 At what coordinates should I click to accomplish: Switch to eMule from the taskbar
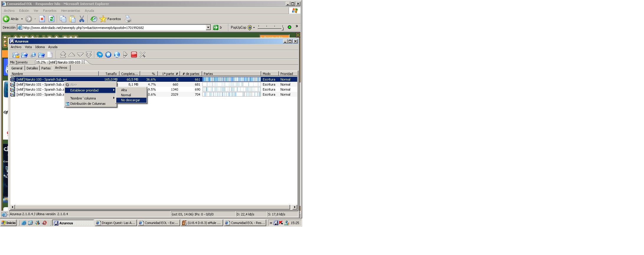[202, 223]
